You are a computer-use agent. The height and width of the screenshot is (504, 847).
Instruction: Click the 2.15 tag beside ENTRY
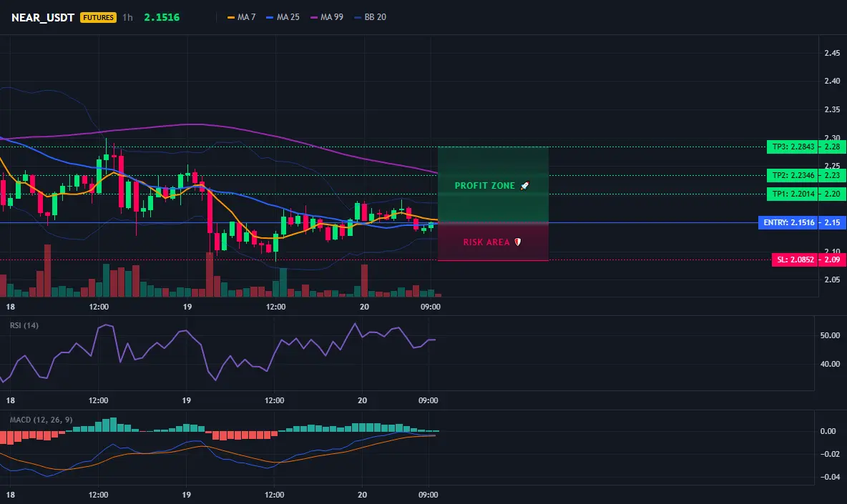pos(833,222)
